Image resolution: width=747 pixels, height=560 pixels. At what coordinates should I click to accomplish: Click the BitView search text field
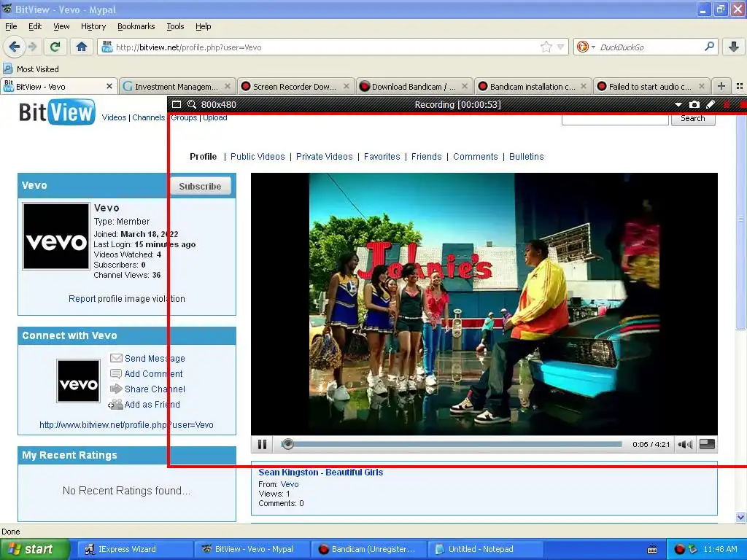pos(615,120)
